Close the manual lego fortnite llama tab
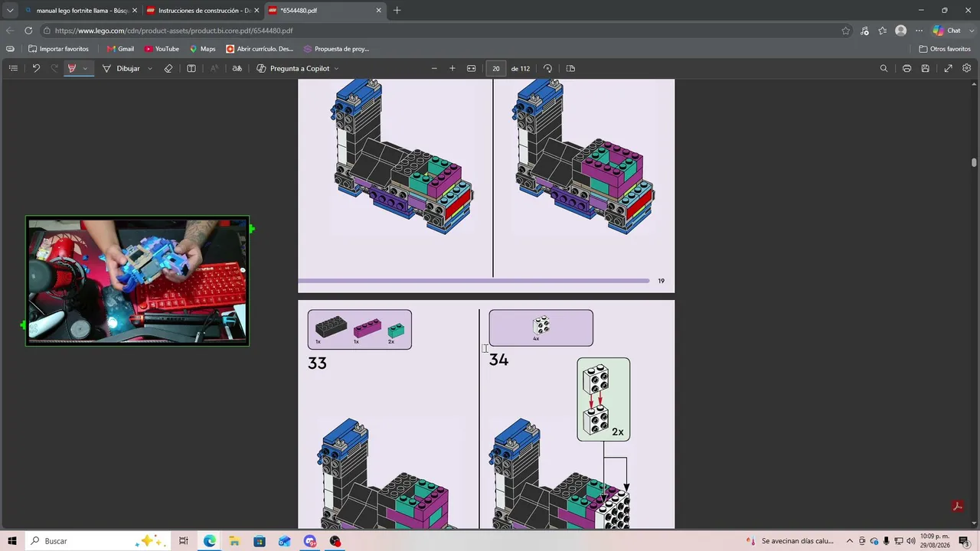Image resolution: width=980 pixels, height=551 pixels. point(134,11)
